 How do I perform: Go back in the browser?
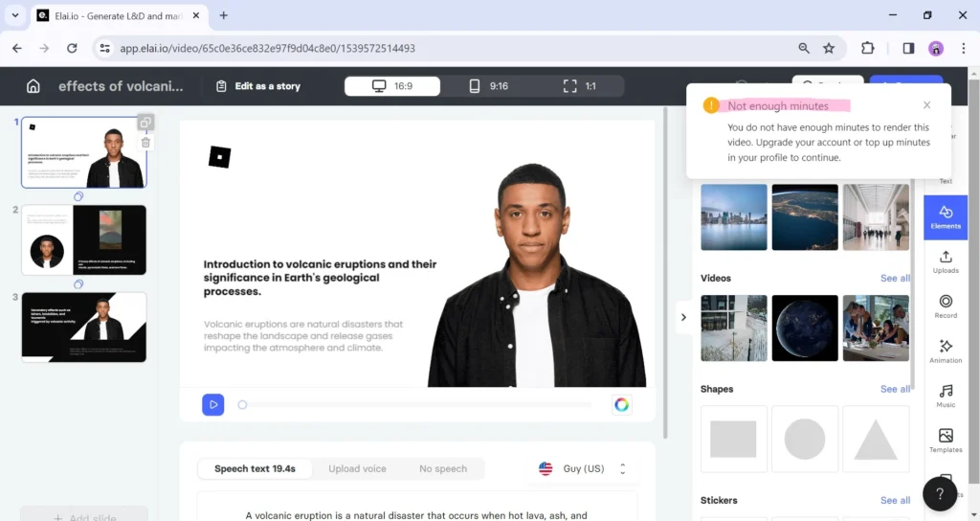tap(17, 48)
